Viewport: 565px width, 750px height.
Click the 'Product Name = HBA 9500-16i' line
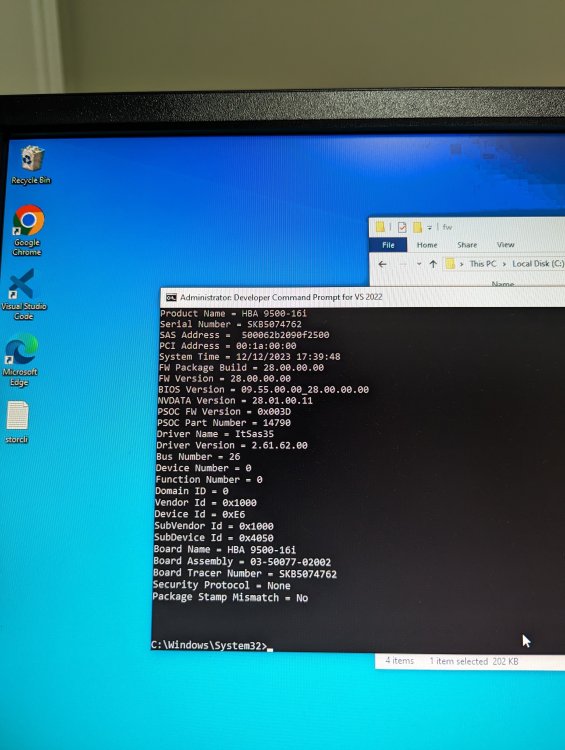click(233, 314)
